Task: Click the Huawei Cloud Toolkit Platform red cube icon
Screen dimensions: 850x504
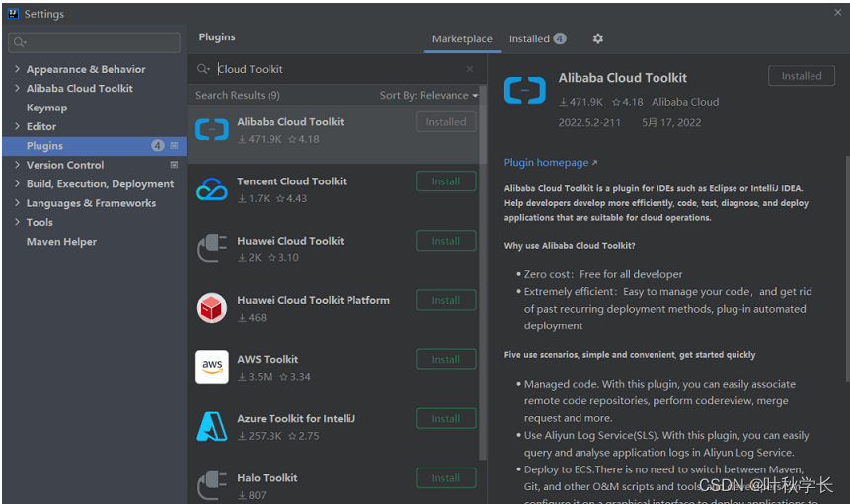Action: (x=212, y=308)
